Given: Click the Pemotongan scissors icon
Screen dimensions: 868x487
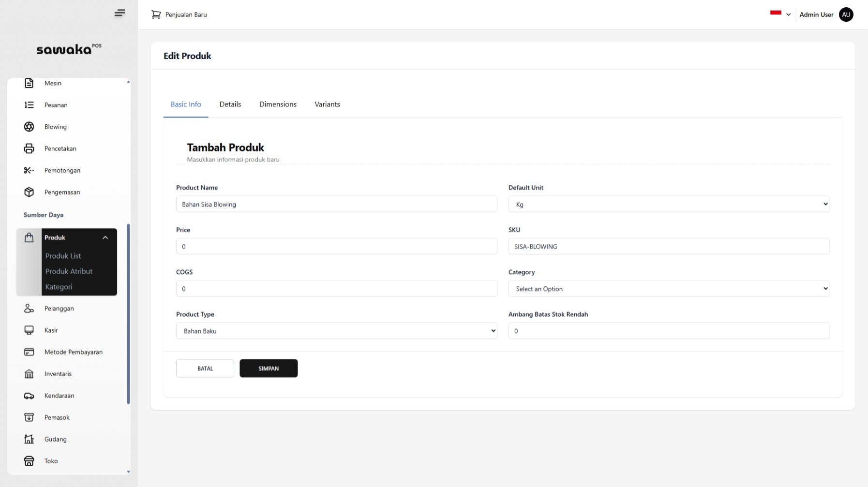Looking at the screenshot, I should coord(29,170).
